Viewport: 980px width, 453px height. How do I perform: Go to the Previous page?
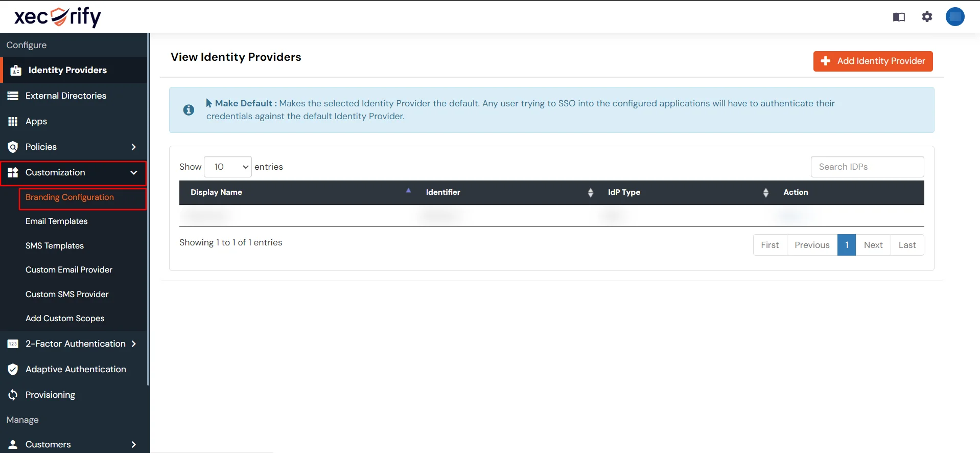coord(812,245)
